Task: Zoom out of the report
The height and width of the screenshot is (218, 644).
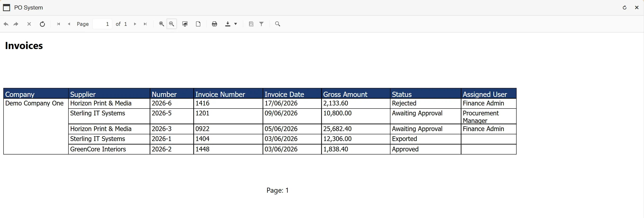Action: [x=172, y=24]
